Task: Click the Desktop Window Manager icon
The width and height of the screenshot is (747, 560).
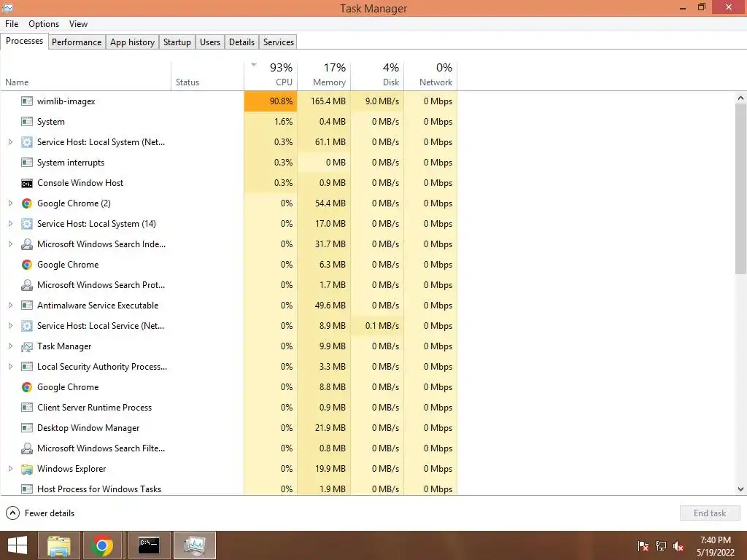Action: pyautogui.click(x=27, y=428)
